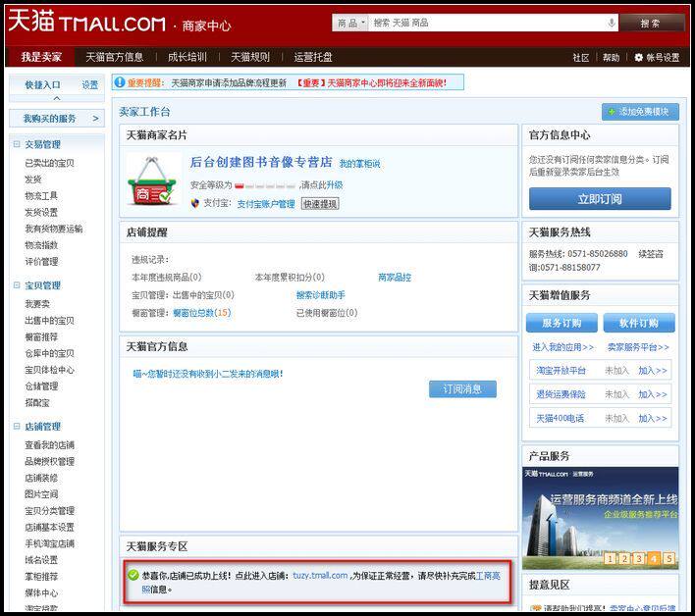Open 评价管理 in sidebar
This screenshot has width=695, height=616.
point(41,261)
